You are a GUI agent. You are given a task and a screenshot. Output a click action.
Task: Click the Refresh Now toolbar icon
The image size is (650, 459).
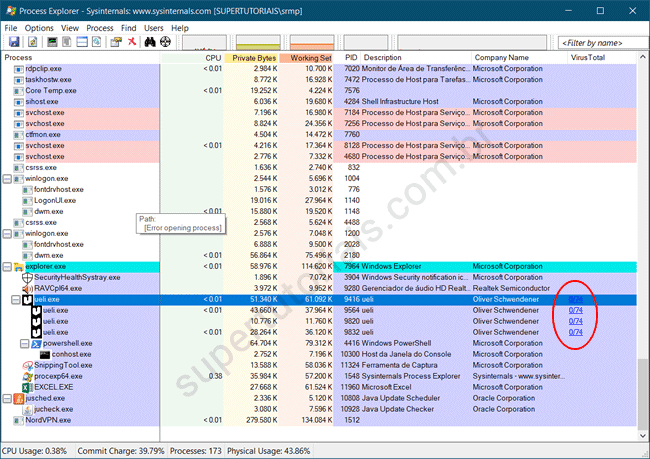(31, 42)
